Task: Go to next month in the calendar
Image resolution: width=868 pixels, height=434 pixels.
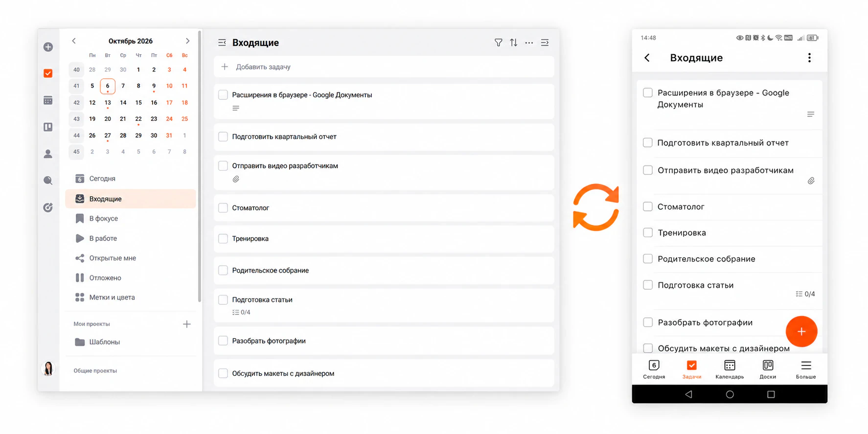Action: pos(187,41)
